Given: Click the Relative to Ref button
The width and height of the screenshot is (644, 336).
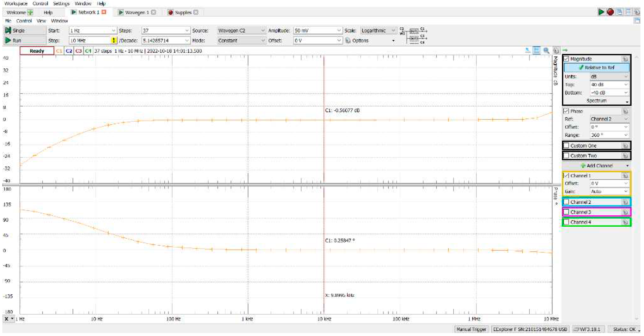Looking at the screenshot, I should coord(596,68).
